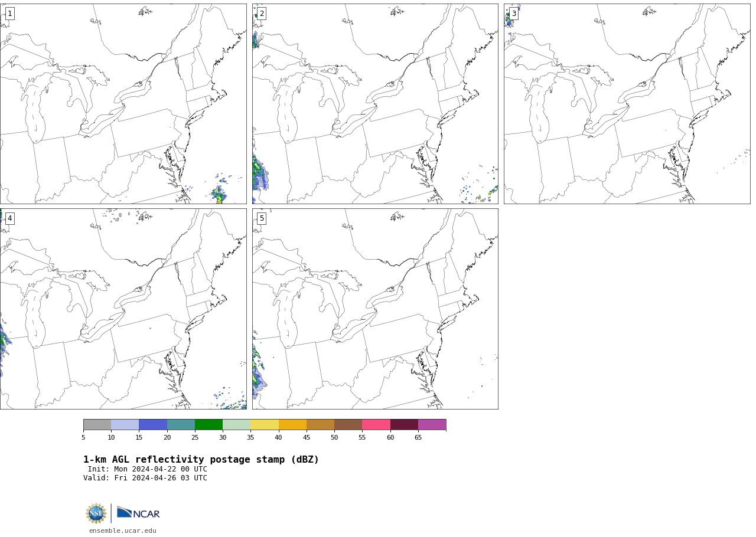Open ensemble member 5 map panel
The image size is (756, 537).
tap(375, 309)
